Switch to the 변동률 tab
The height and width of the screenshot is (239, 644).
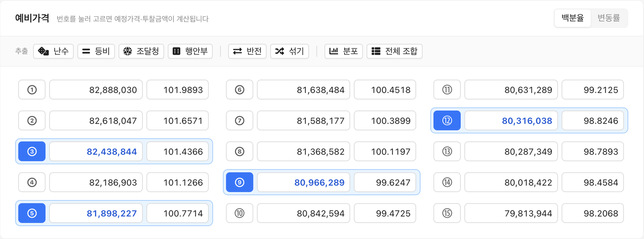[x=609, y=18]
